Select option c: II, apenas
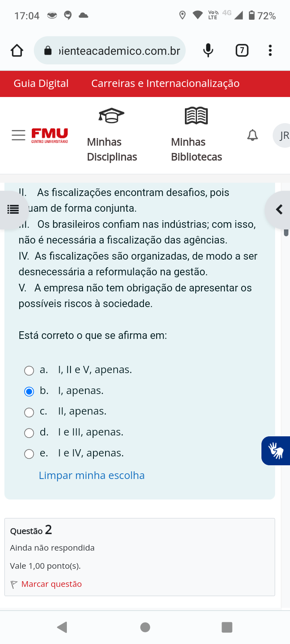The width and height of the screenshot is (290, 644). click(29, 412)
